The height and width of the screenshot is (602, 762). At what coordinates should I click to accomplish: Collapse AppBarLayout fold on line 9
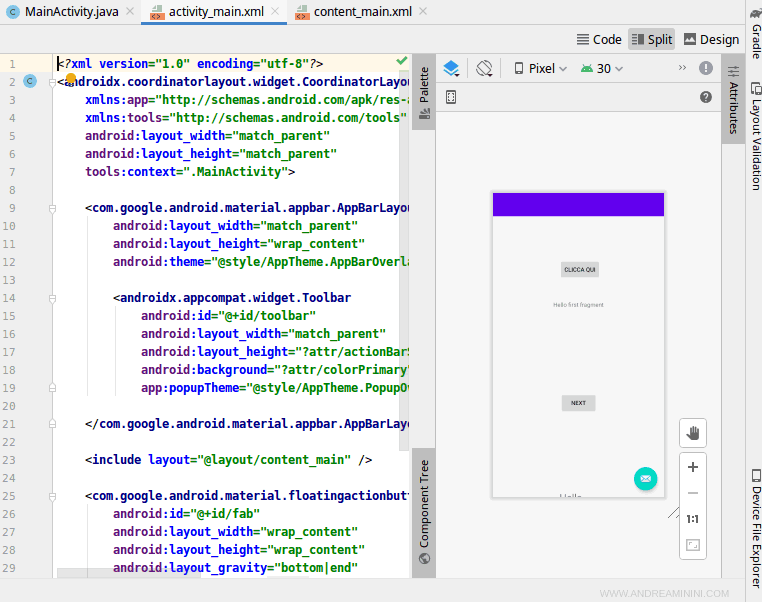point(52,208)
